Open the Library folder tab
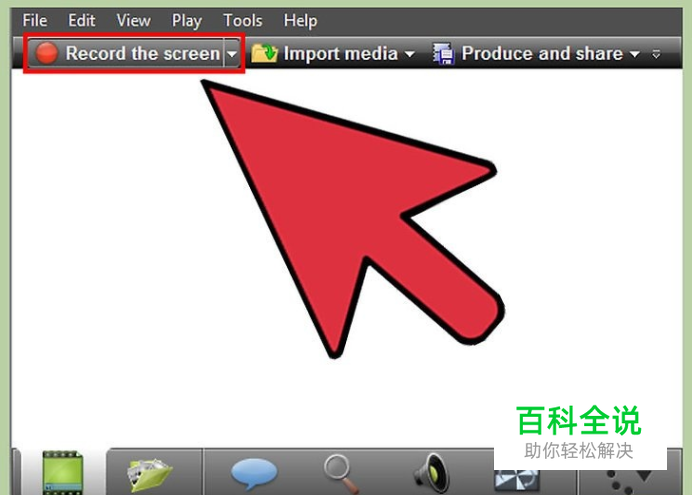This screenshot has height=495, width=692. [x=149, y=474]
